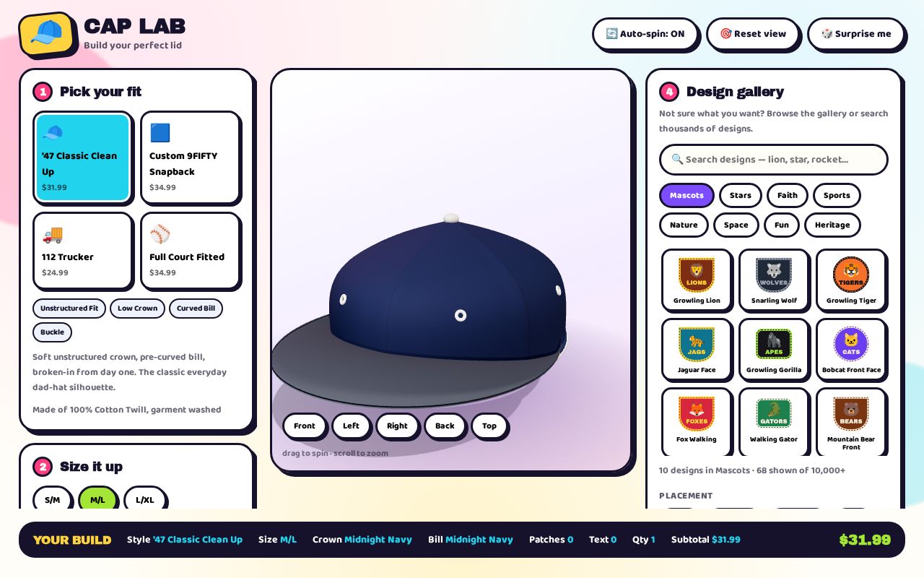Click the truck icon on 112 Trucker

pos(53,233)
